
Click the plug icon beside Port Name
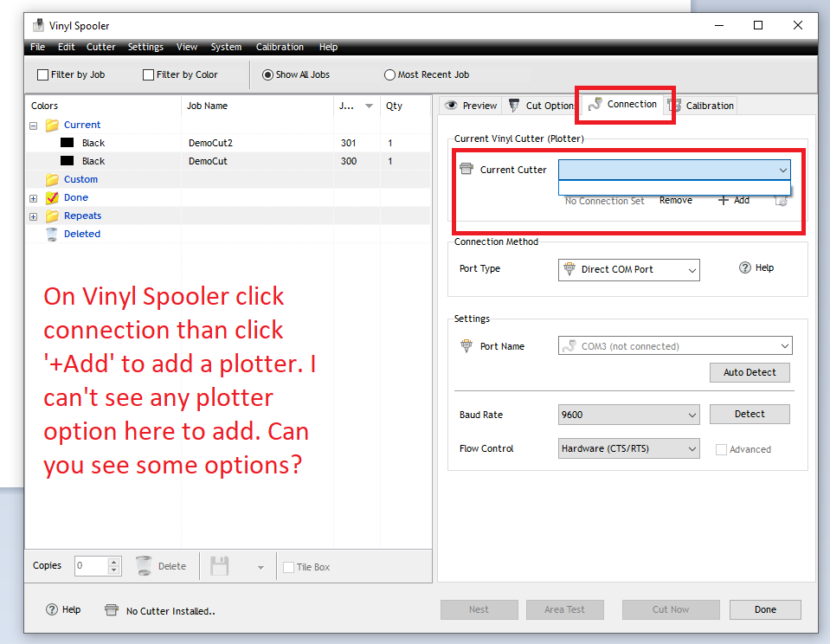[x=466, y=346]
